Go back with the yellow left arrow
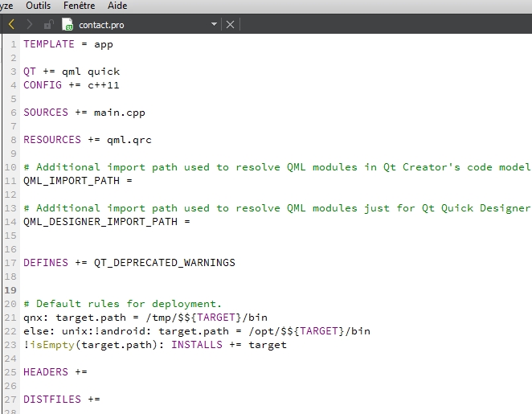The width and height of the screenshot is (532, 414). [11, 24]
